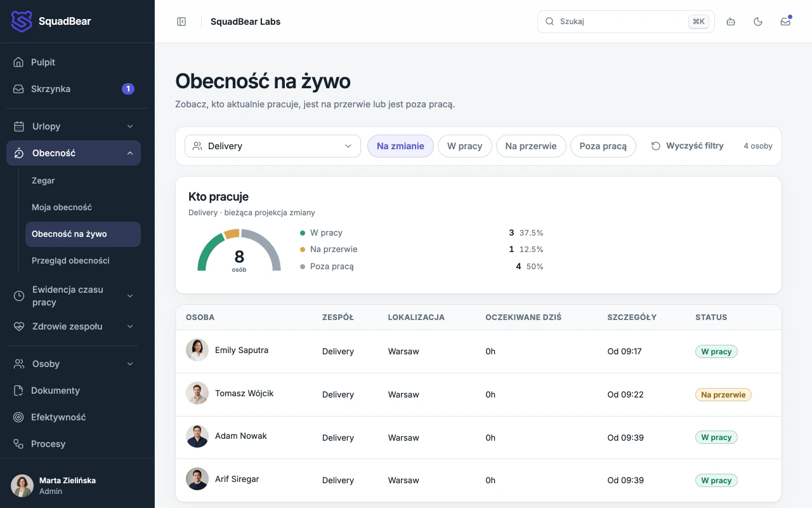Image resolution: width=812 pixels, height=508 pixels.
Task: Click the Skrzynka inbox icon in sidebar
Action: click(18, 89)
